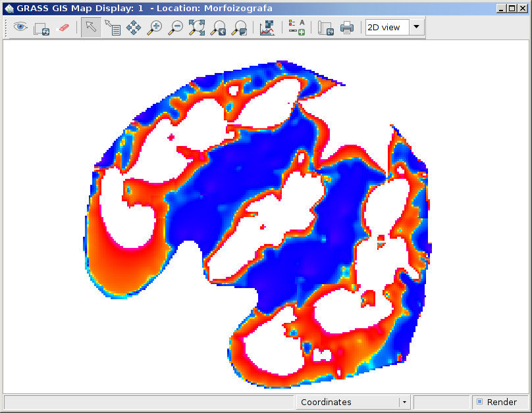Open the Add map elements overlay tool
Image resolution: width=532 pixels, height=413 pixels.
tap(296, 28)
